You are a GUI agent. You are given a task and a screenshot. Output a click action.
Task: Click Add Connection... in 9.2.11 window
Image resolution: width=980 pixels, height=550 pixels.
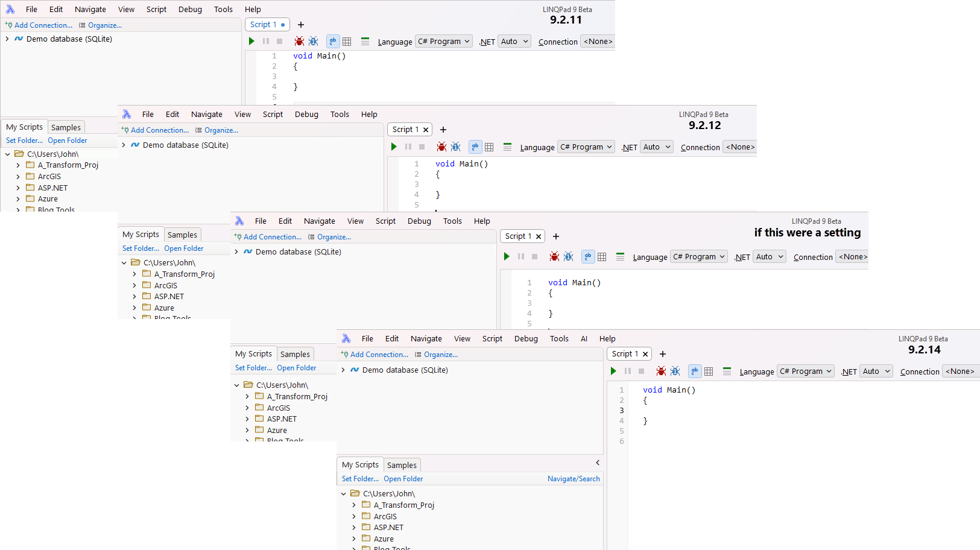pos(39,25)
